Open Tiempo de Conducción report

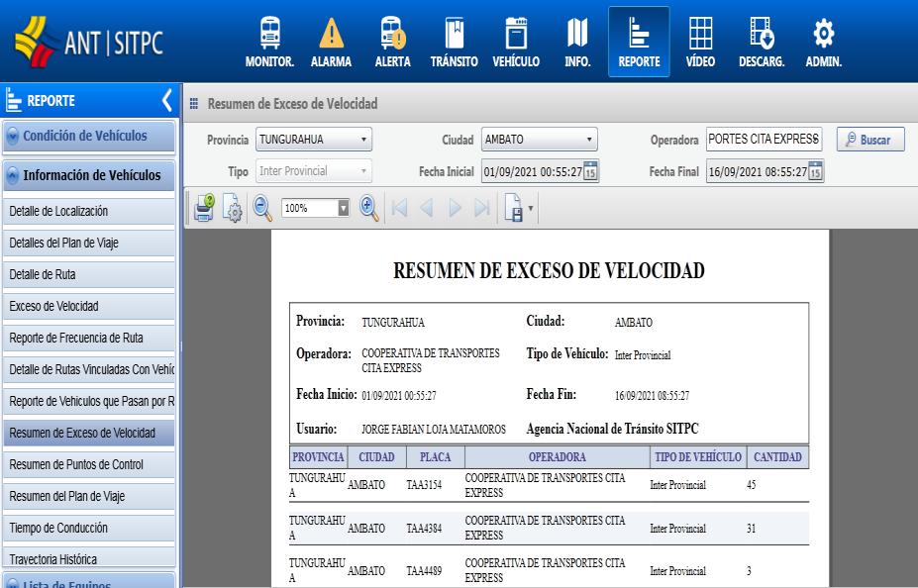click(x=89, y=528)
